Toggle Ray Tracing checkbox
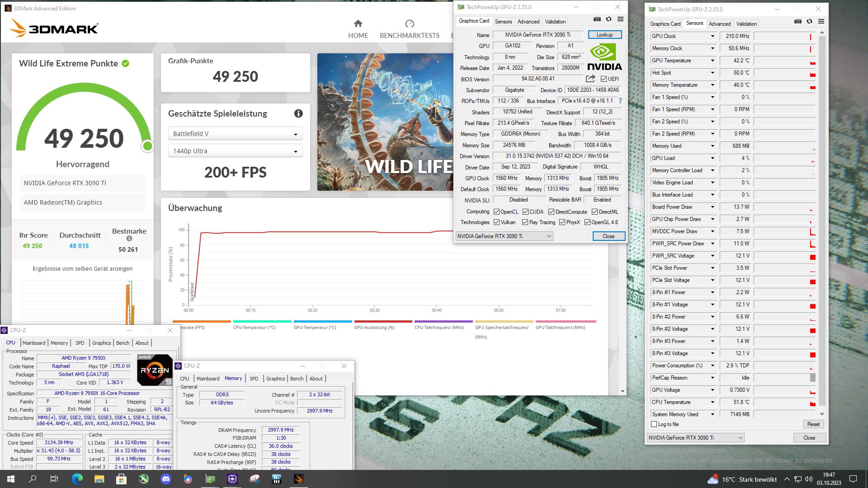The width and height of the screenshot is (868, 488). (x=525, y=222)
